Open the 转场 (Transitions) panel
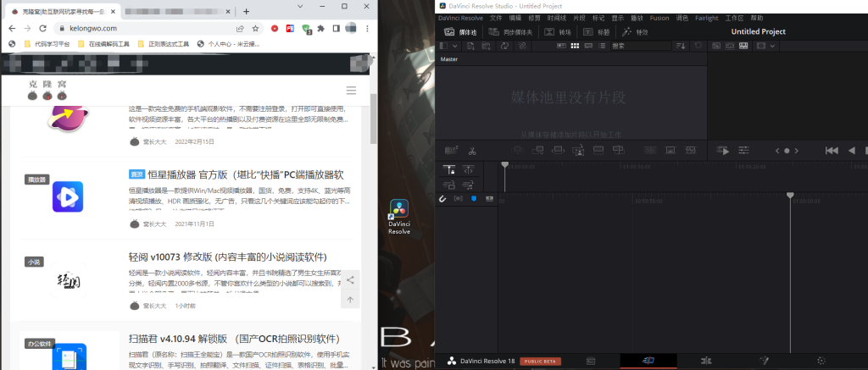Screen dimensions: 868x370 click(x=558, y=32)
